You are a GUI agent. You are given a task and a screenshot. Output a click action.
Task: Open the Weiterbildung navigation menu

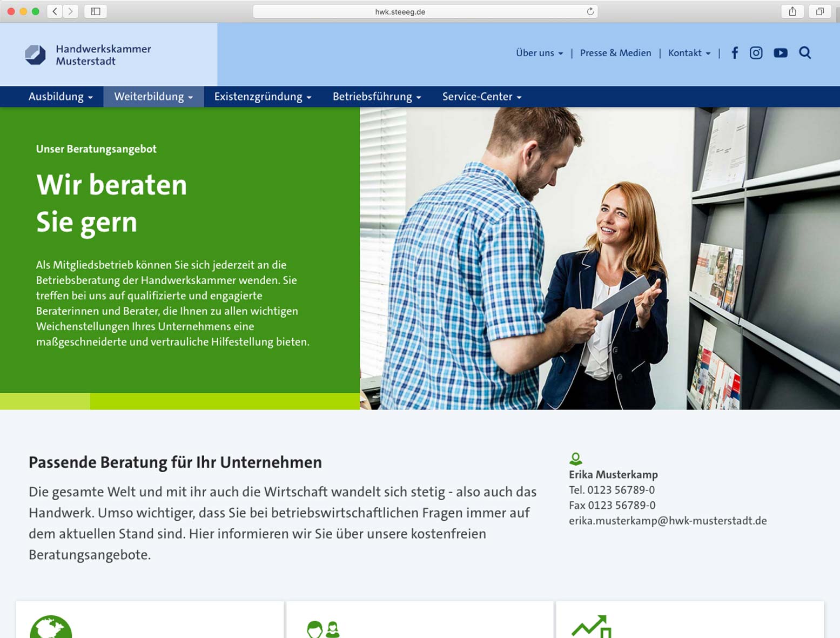point(153,97)
